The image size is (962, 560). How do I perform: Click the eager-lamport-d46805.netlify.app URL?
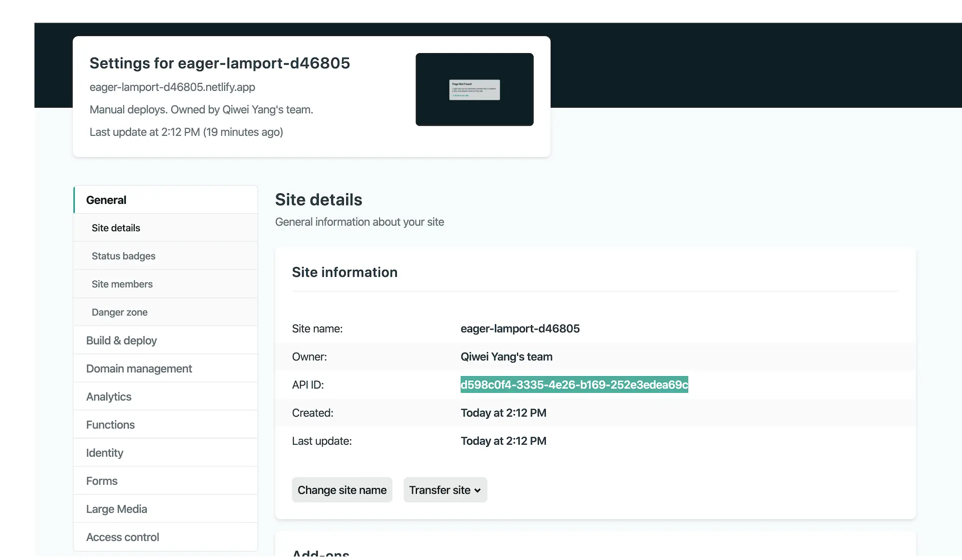(x=172, y=87)
